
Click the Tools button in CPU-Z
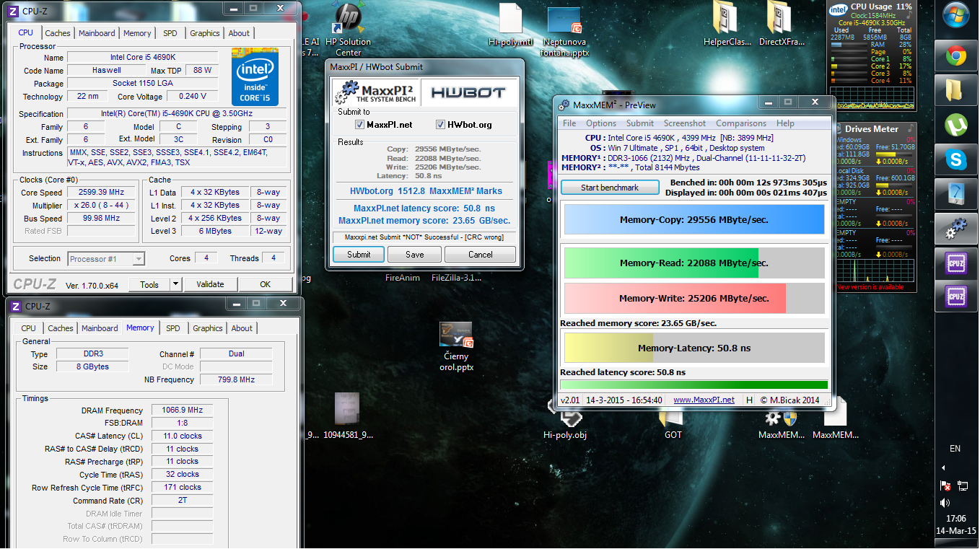pos(149,284)
